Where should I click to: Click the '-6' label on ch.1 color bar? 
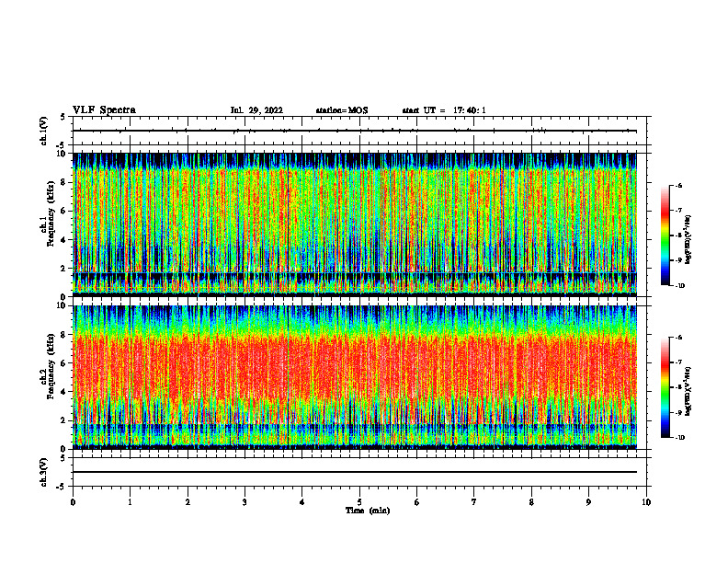pyautogui.click(x=678, y=185)
